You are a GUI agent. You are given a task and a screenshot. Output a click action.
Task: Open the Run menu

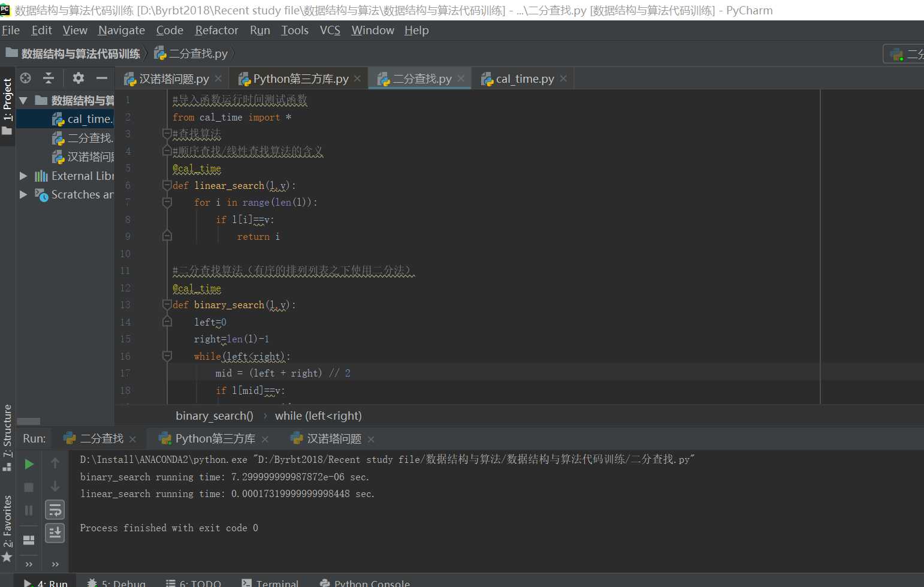[260, 30]
